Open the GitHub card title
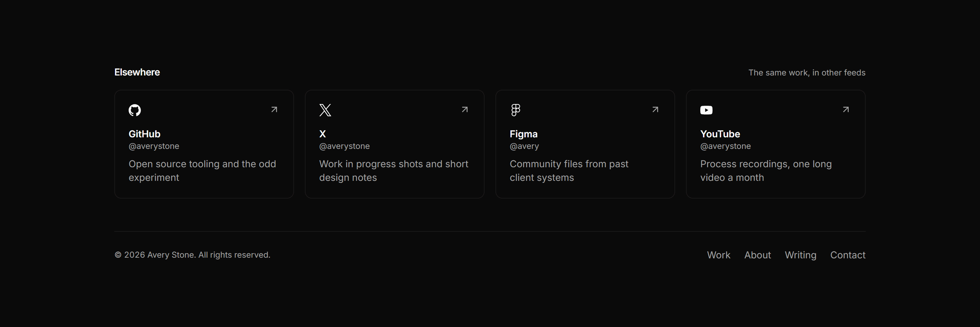 pyautogui.click(x=145, y=134)
